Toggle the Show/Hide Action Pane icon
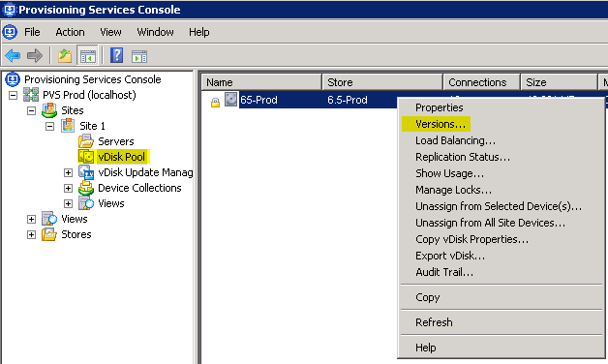 139,56
